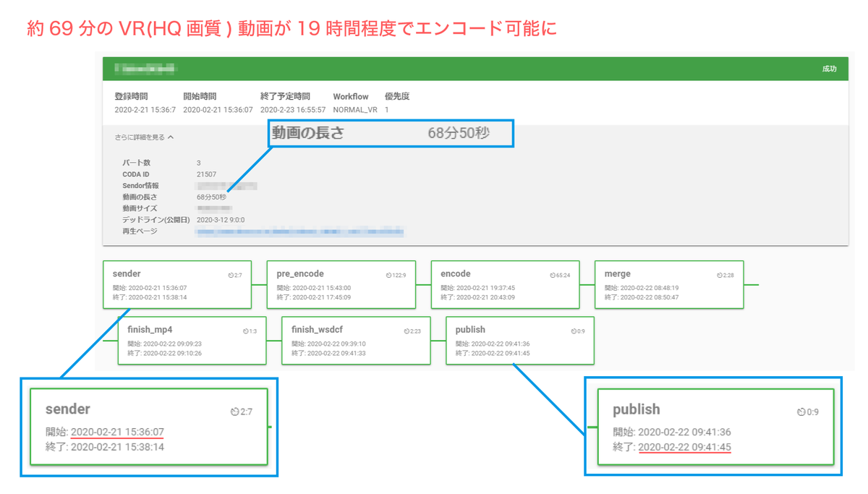The image size is (868, 494).
Task: Click the clock icon on finish_wsdcf card
Action: click(407, 331)
